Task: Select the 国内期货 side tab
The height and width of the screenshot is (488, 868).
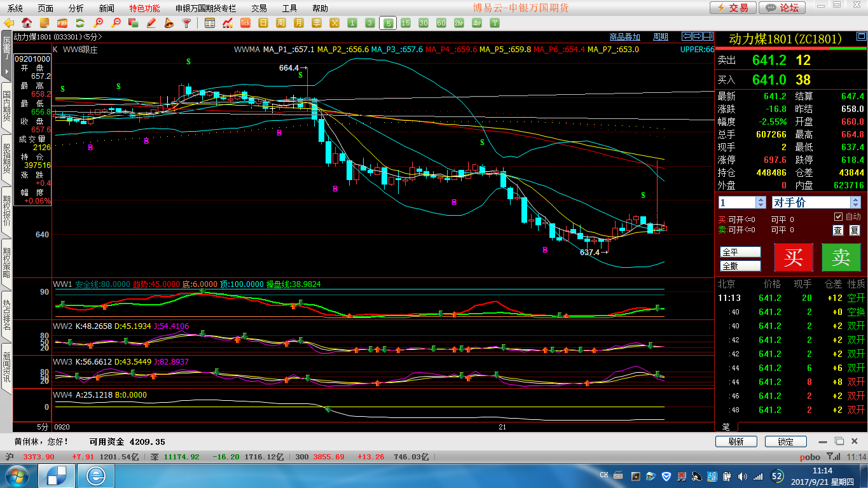Action: point(6,107)
